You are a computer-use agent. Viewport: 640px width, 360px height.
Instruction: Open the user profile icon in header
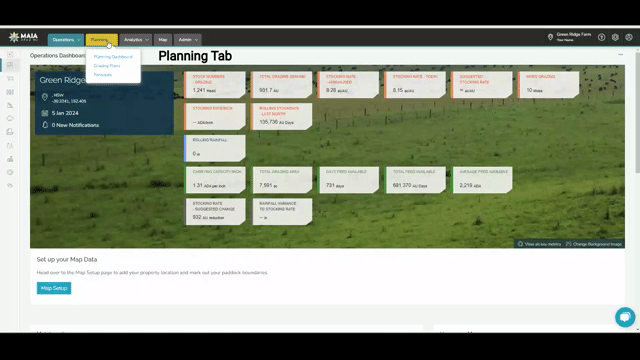click(629, 37)
